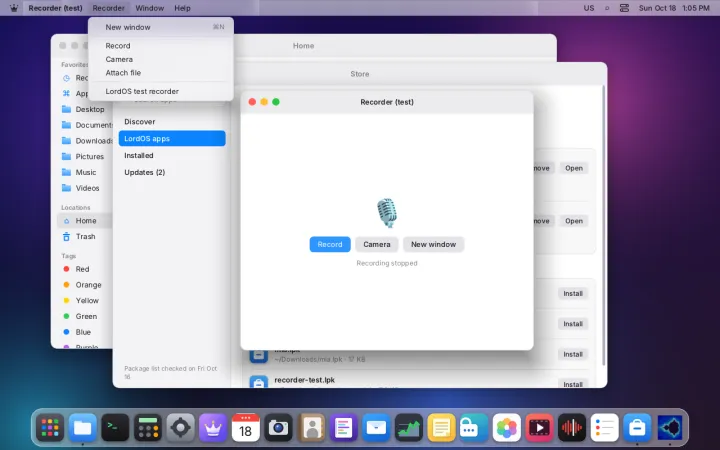Start recording with the blue Record button

tap(330, 244)
